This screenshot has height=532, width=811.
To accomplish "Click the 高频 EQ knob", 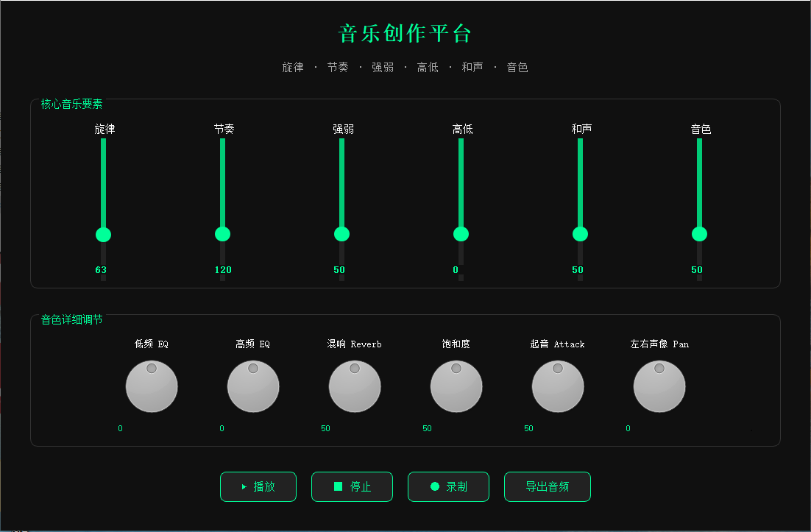I will [x=253, y=386].
